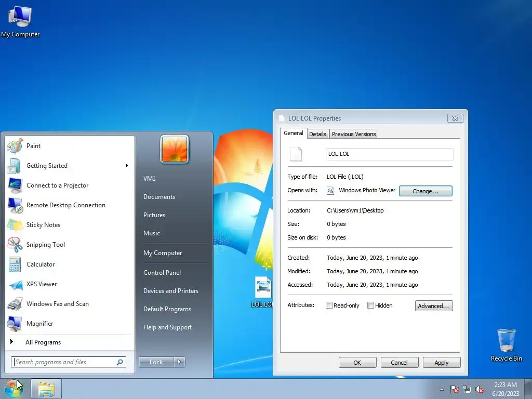The width and height of the screenshot is (532, 399).
Task: Show hidden tray icons arrow
Action: click(x=442, y=389)
